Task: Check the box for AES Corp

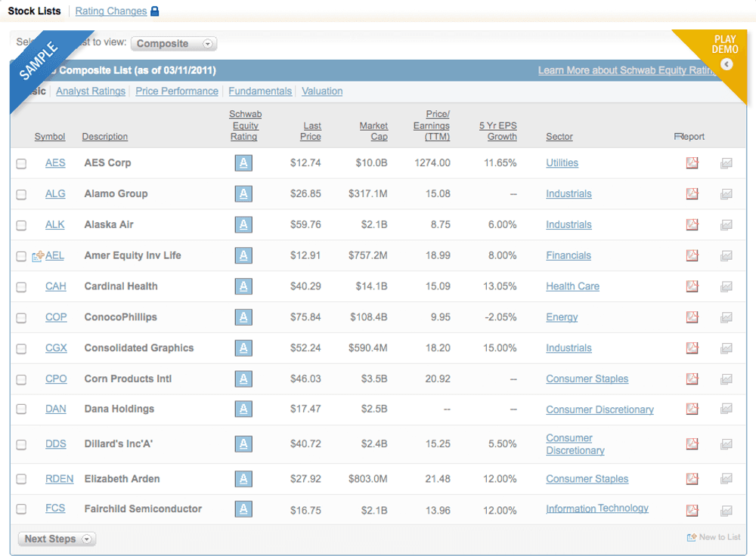Action: coord(21,164)
